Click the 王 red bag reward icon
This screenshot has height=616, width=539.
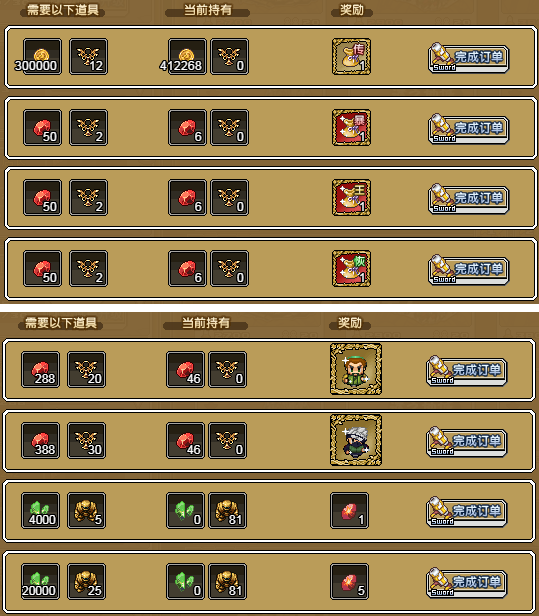[x=351, y=198]
